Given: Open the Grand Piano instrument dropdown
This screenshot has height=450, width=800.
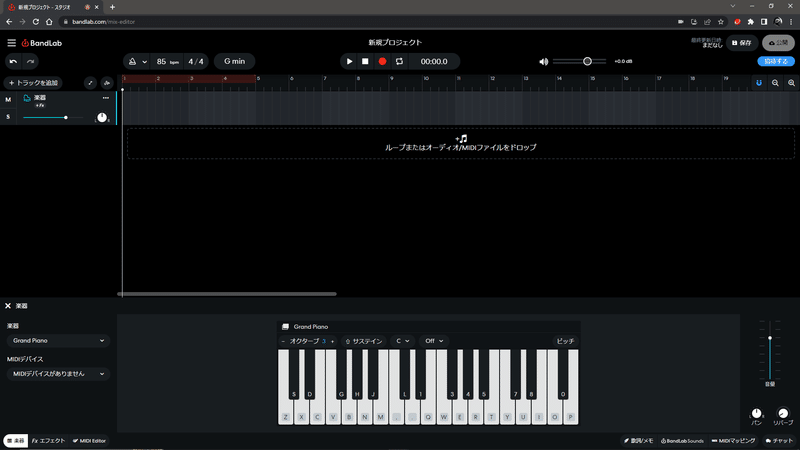Looking at the screenshot, I should (58, 340).
